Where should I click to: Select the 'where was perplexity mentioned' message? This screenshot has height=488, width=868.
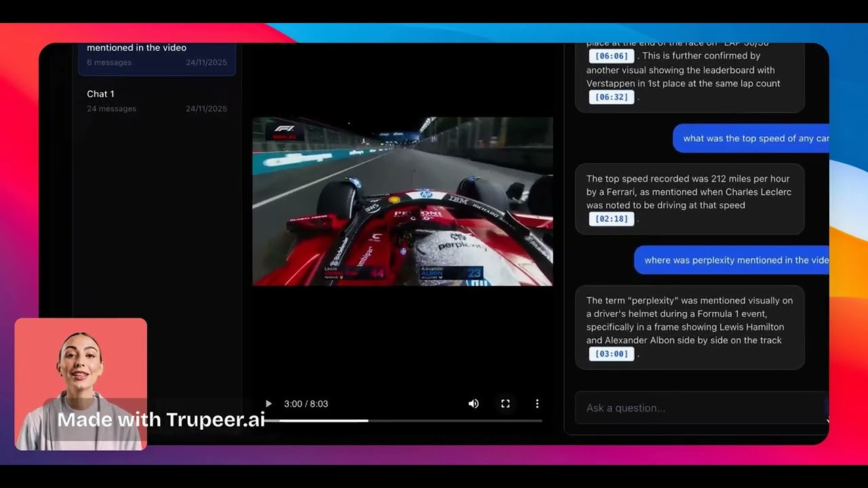click(x=734, y=260)
